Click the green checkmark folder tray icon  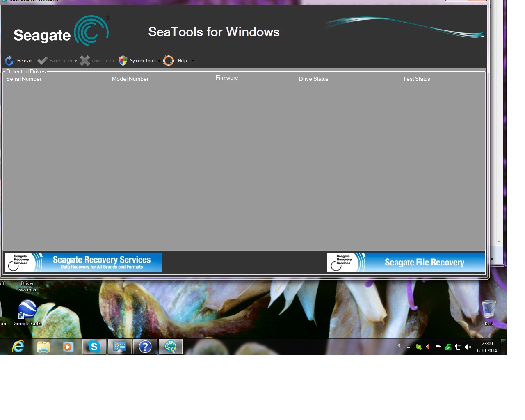448,347
